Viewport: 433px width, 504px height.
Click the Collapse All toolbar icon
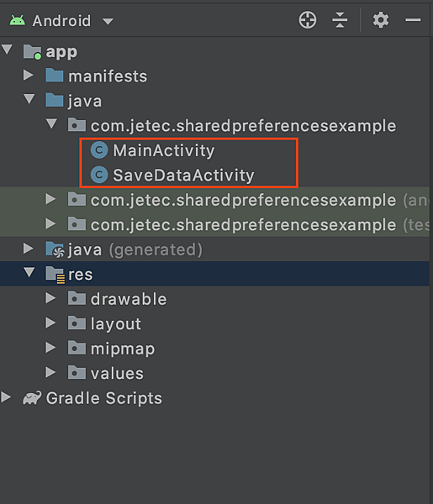(340, 20)
